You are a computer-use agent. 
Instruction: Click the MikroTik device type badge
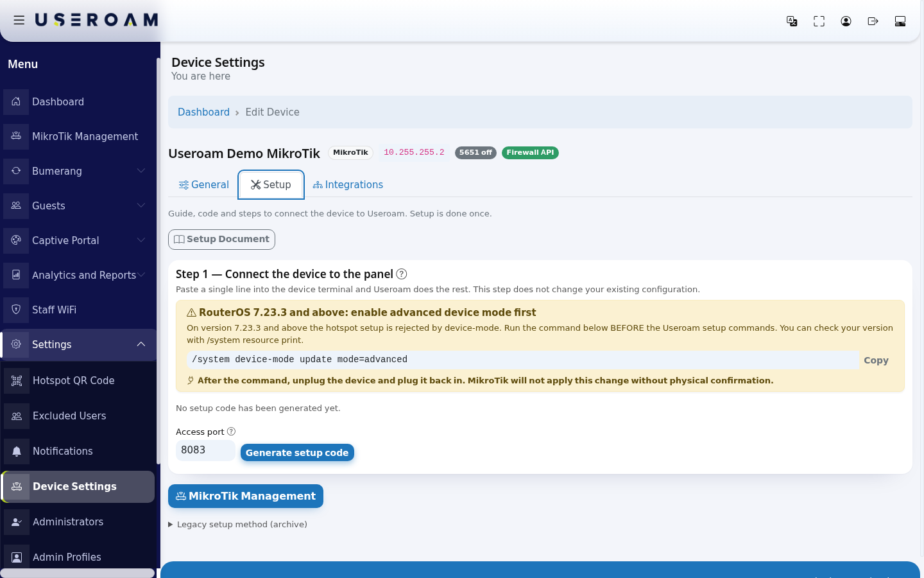(350, 153)
